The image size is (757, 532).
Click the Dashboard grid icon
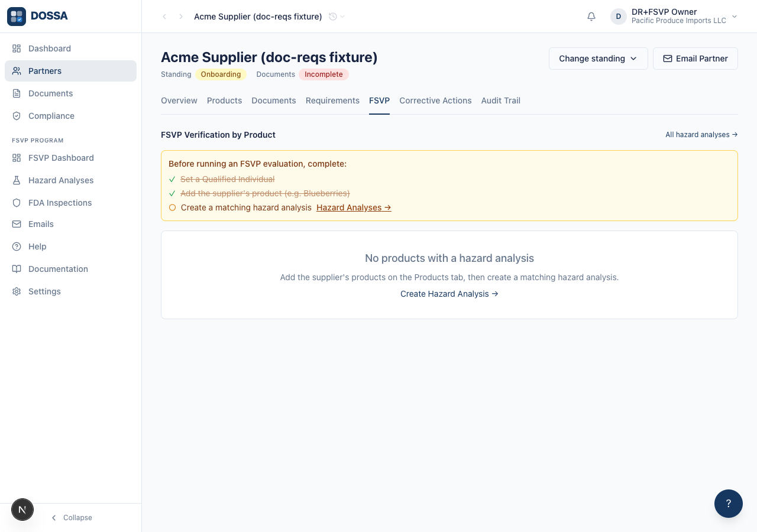17,48
